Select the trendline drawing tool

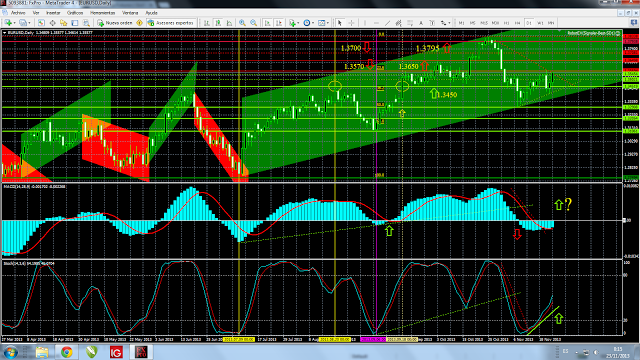click(x=387, y=23)
